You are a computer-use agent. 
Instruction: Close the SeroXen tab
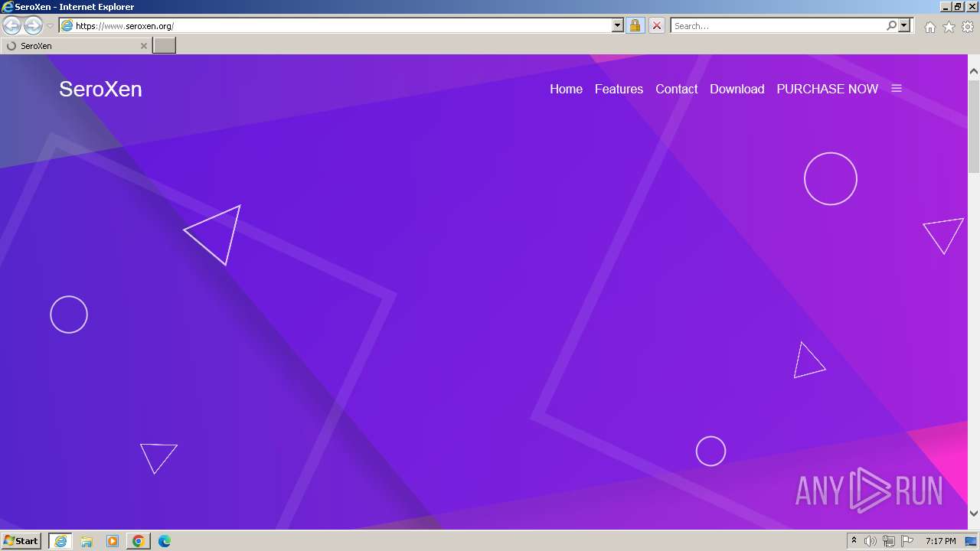click(143, 46)
